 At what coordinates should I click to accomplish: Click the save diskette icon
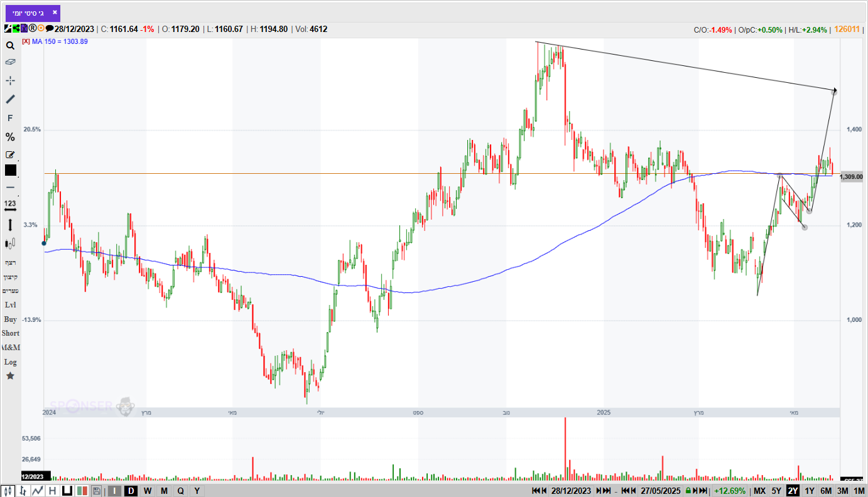click(x=96, y=491)
